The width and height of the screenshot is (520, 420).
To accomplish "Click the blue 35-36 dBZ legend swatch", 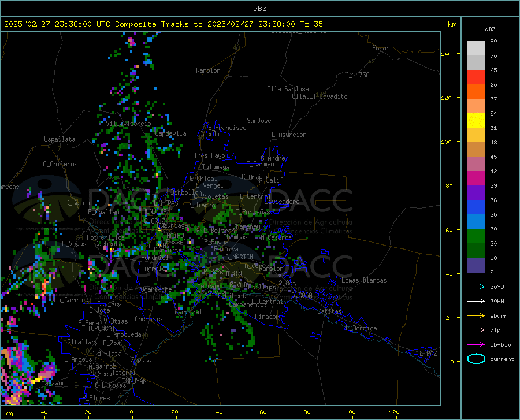I will [476, 207].
